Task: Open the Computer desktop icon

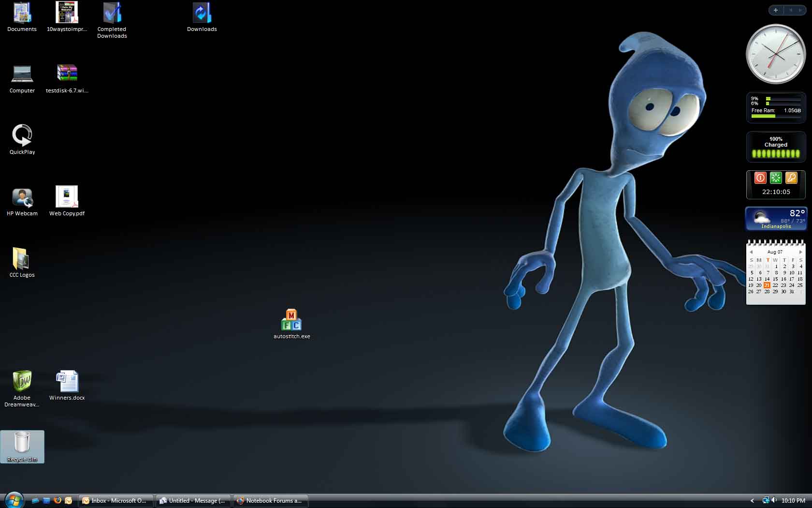Action: tap(22, 79)
